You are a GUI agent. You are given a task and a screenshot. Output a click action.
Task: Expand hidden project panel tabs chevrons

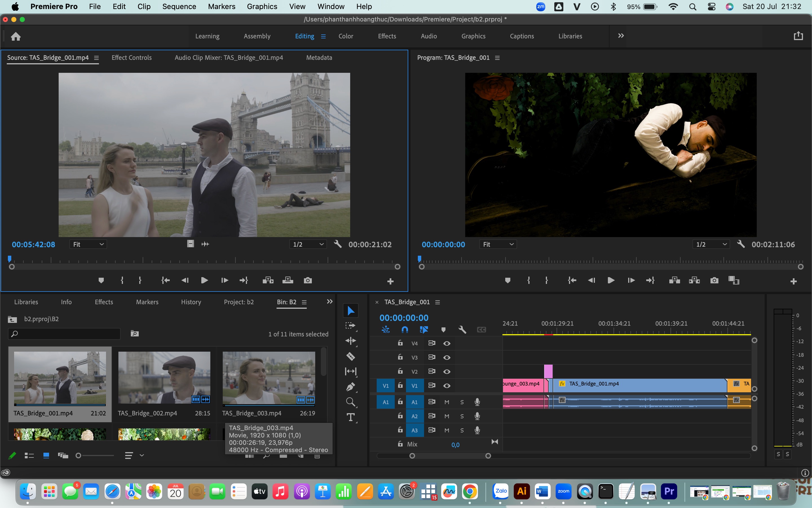pos(330,301)
